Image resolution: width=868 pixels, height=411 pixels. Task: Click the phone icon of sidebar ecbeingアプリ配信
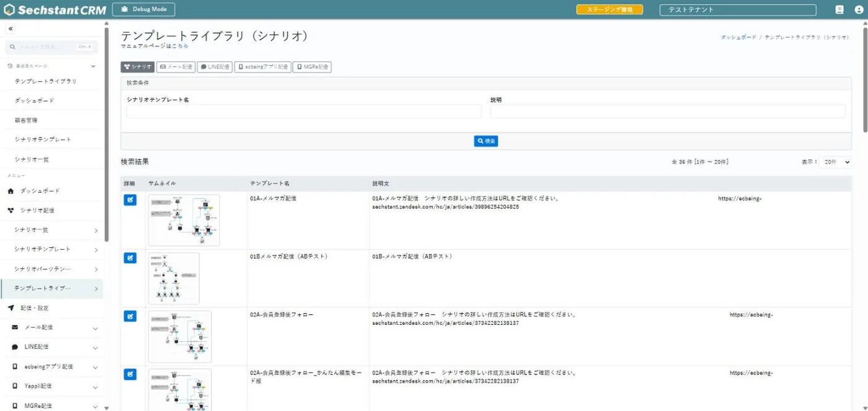click(x=15, y=366)
